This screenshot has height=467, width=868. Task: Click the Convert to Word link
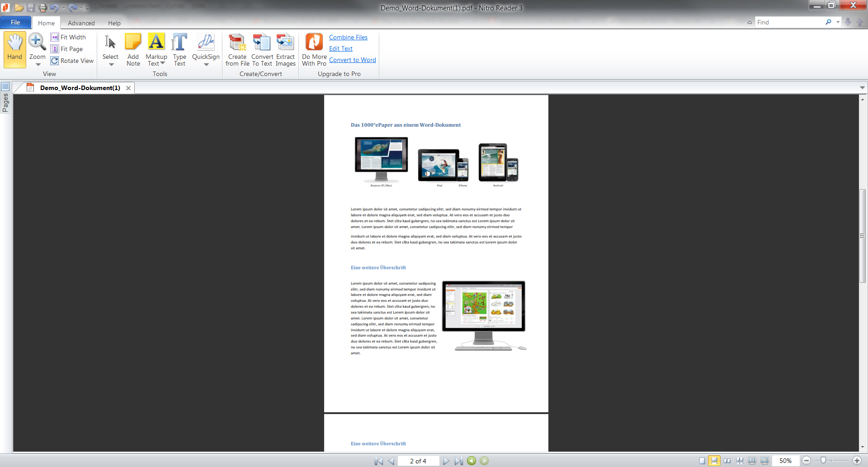pyautogui.click(x=352, y=60)
